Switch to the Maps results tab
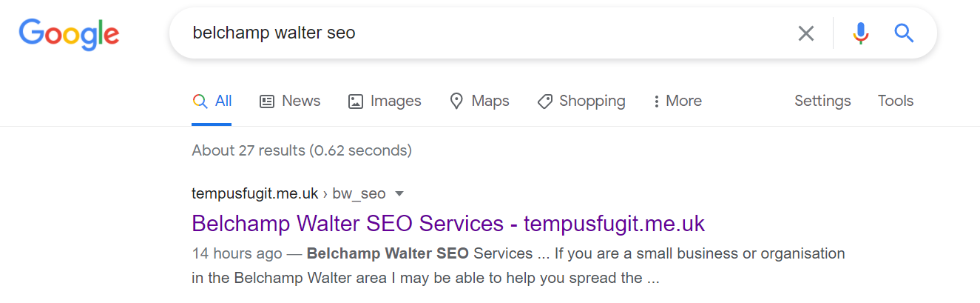 (479, 101)
